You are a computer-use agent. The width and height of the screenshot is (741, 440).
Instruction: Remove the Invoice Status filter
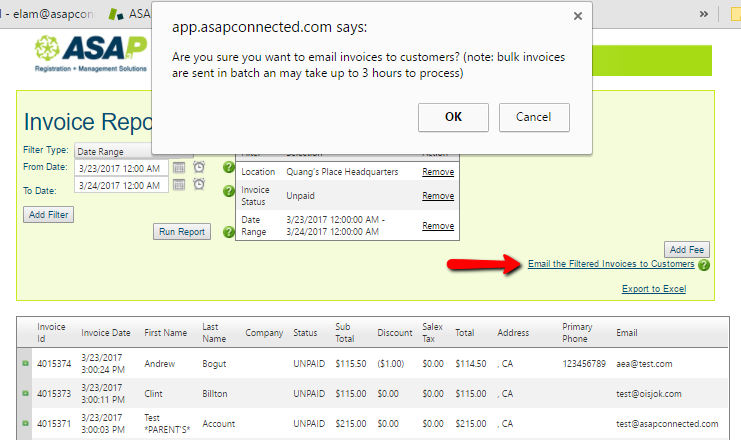click(437, 196)
